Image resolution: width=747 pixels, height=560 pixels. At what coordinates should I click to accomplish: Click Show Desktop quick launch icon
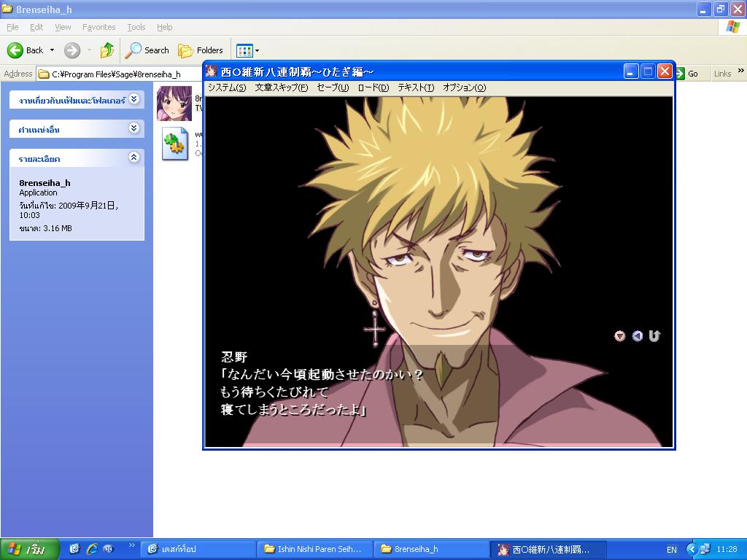click(x=74, y=549)
